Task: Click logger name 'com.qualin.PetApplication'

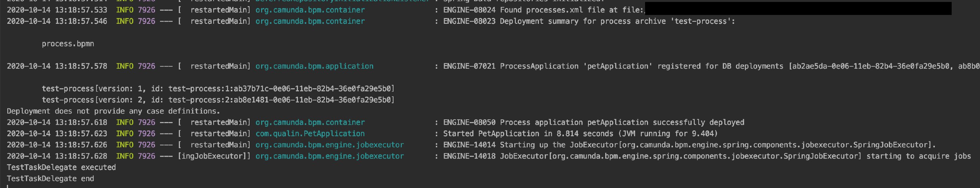Action: (310, 134)
